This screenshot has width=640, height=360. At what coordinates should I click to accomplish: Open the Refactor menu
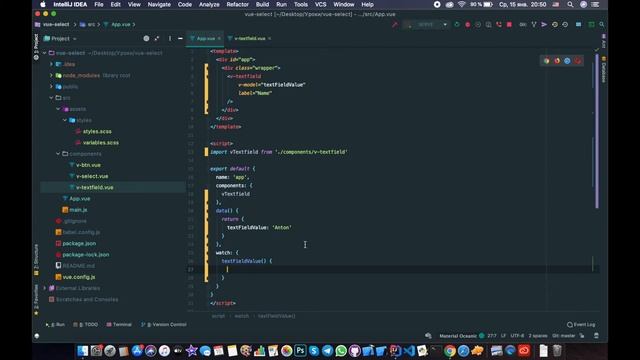[x=238, y=4]
